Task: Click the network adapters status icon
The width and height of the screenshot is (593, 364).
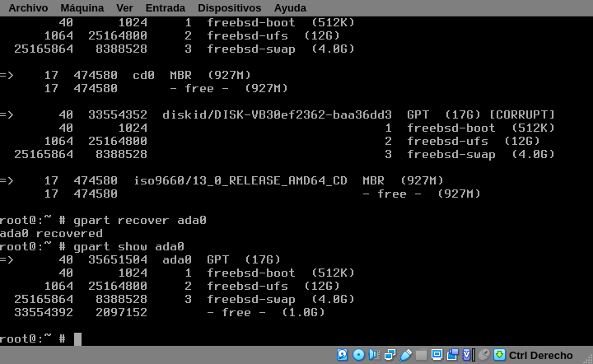Action: click(390, 355)
